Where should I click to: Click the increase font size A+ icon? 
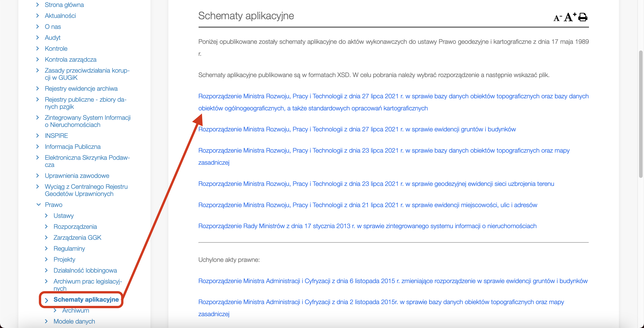pyautogui.click(x=570, y=17)
